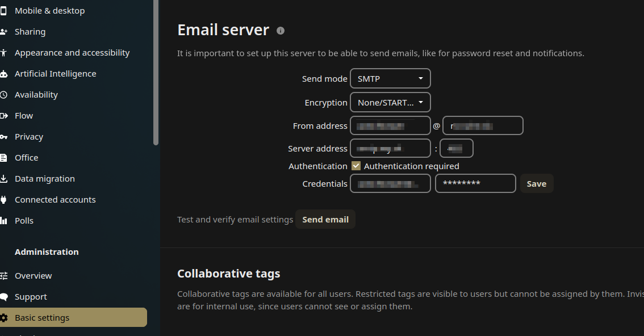Open the Send mode SMTP dropdown
The height and width of the screenshot is (336, 644).
(390, 79)
